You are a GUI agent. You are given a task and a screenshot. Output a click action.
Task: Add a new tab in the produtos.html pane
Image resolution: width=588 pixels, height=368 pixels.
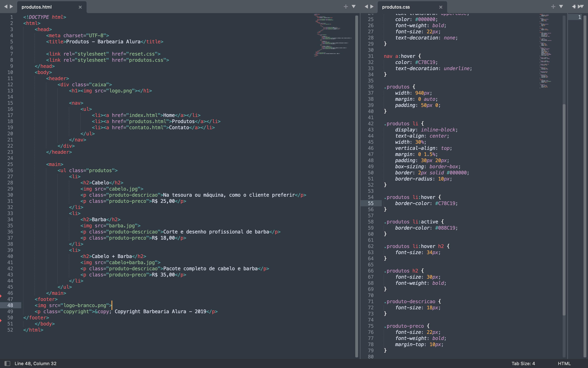(346, 7)
